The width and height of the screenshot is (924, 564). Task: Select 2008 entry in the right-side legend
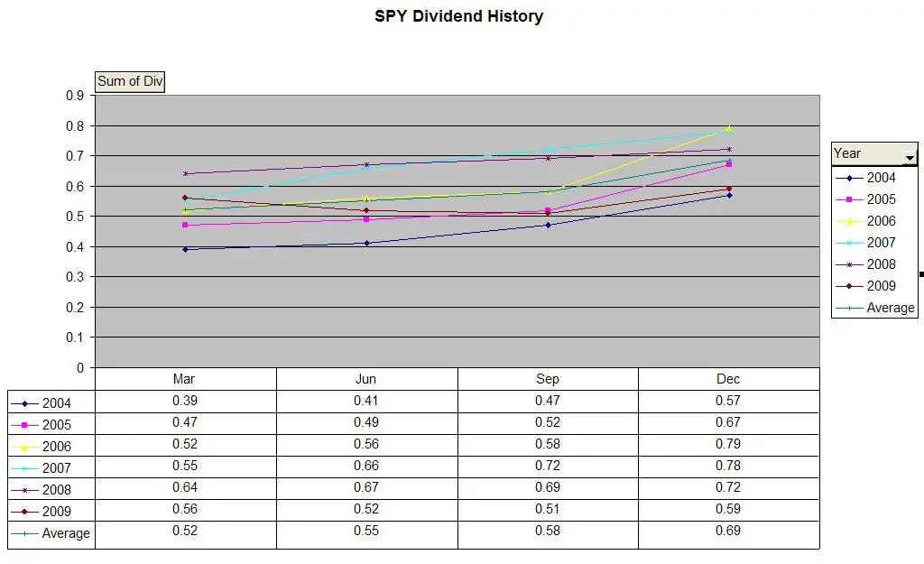click(865, 264)
